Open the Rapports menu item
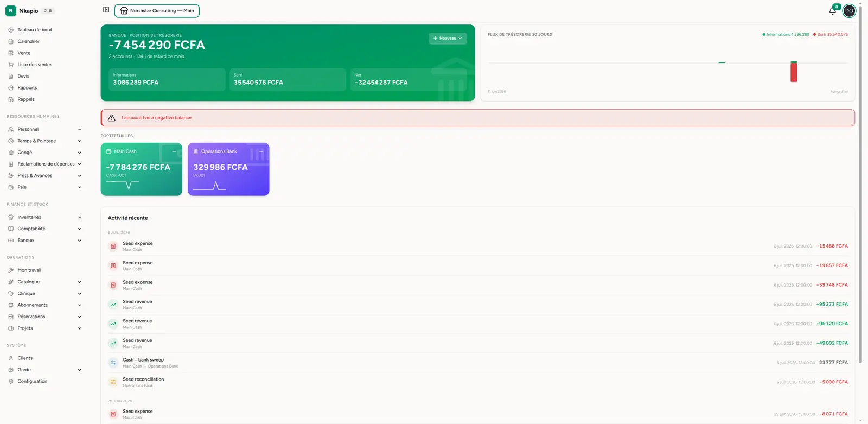Image resolution: width=868 pixels, height=424 pixels. [x=44, y=88]
